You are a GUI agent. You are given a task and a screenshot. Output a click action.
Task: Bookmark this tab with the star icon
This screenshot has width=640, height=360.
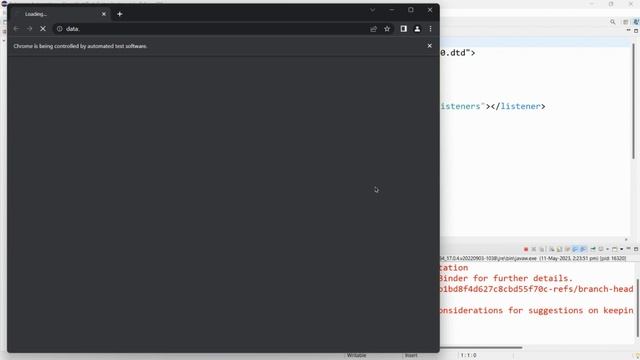[387, 29]
